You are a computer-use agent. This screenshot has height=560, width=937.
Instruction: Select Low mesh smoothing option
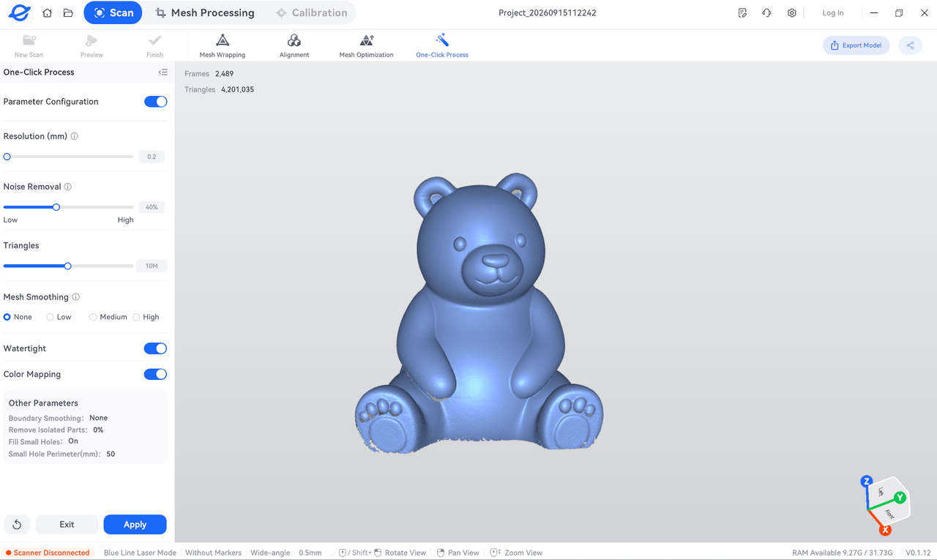59,317
